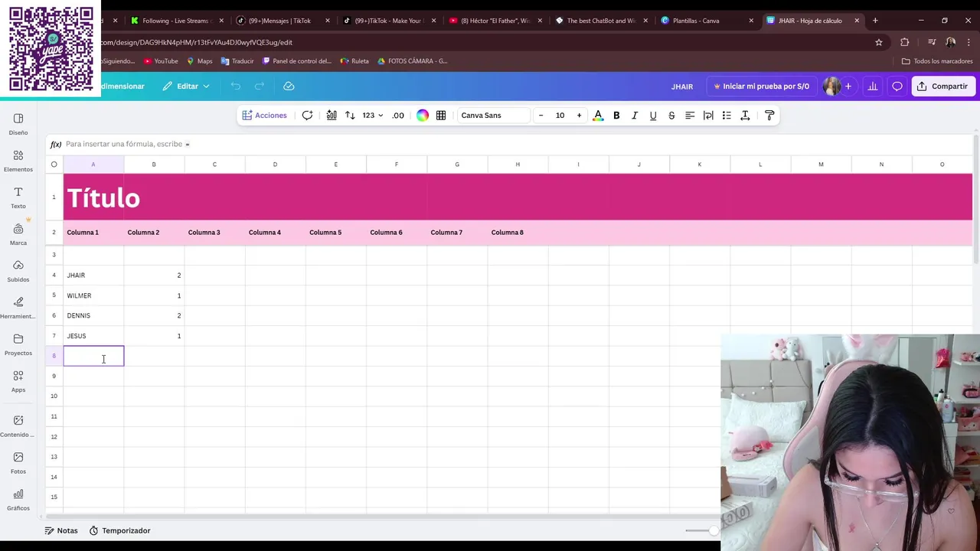The height and width of the screenshot is (551, 980).
Task: Open the Herramientas panel in sidebar
Action: [18, 308]
